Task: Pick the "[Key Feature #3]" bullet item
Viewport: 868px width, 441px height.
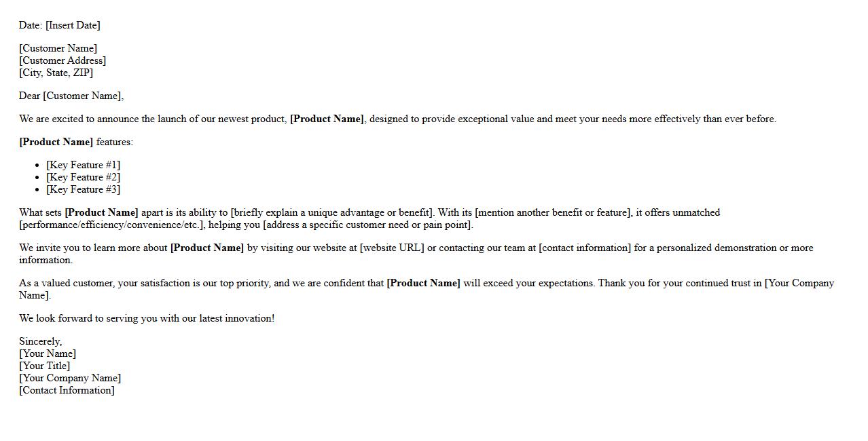Action: (83, 189)
